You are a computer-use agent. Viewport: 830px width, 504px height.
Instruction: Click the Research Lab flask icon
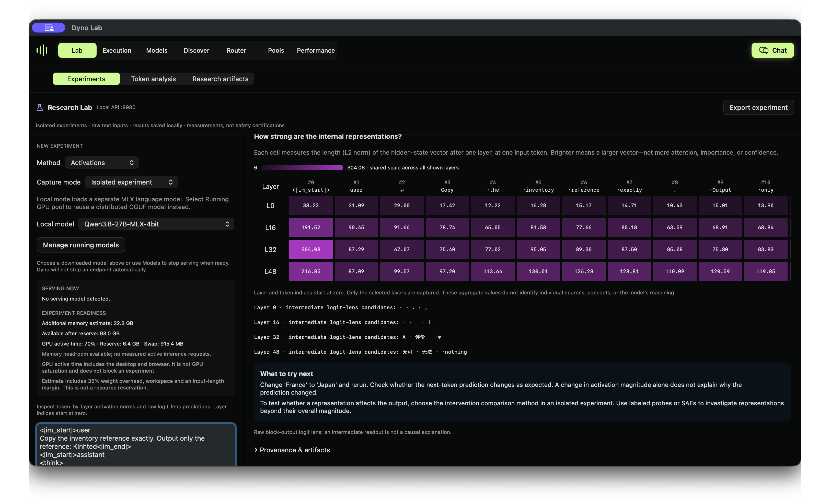tap(39, 107)
